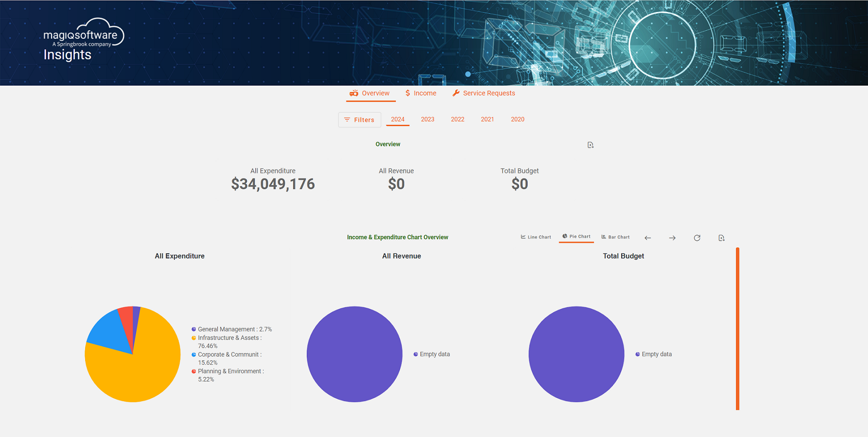Toggle the General Management legend entry

click(234, 329)
